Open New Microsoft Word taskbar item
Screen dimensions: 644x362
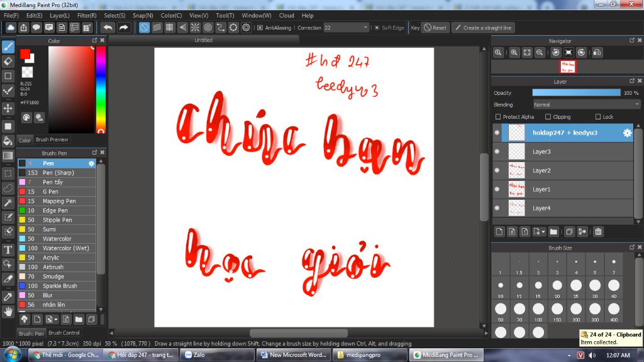pyautogui.click(x=293, y=355)
